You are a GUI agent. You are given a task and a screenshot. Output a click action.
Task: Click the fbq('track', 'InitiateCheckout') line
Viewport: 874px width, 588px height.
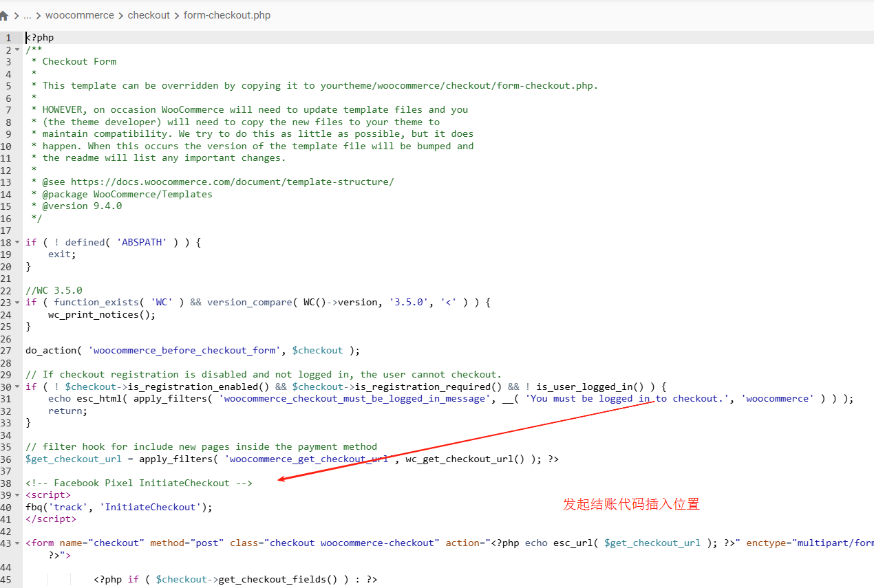[x=119, y=507]
